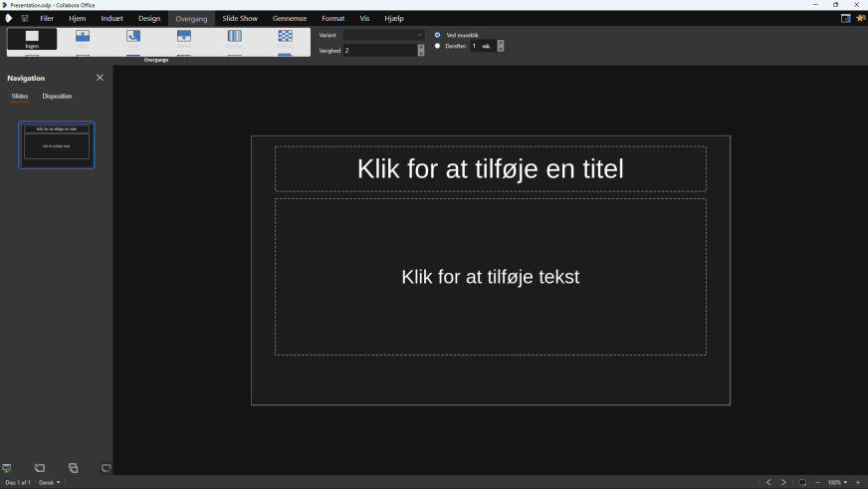868x489 pixels.
Task: Select slide 1 thumbnail in Navigation
Action: (57, 144)
